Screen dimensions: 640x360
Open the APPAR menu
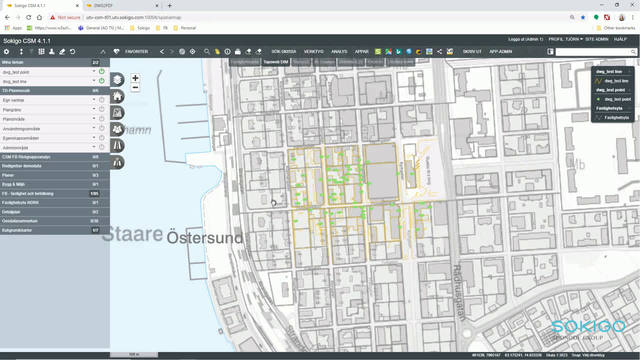point(362,52)
